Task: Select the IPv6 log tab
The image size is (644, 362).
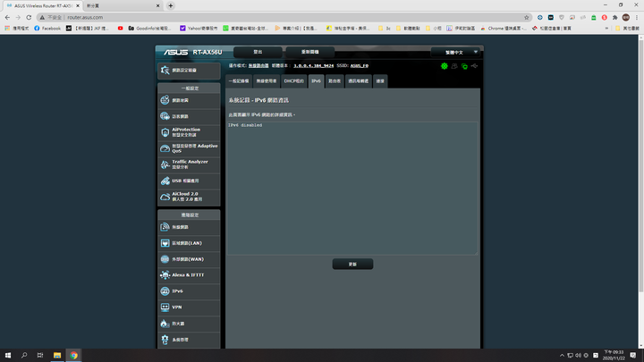Action: point(316,81)
